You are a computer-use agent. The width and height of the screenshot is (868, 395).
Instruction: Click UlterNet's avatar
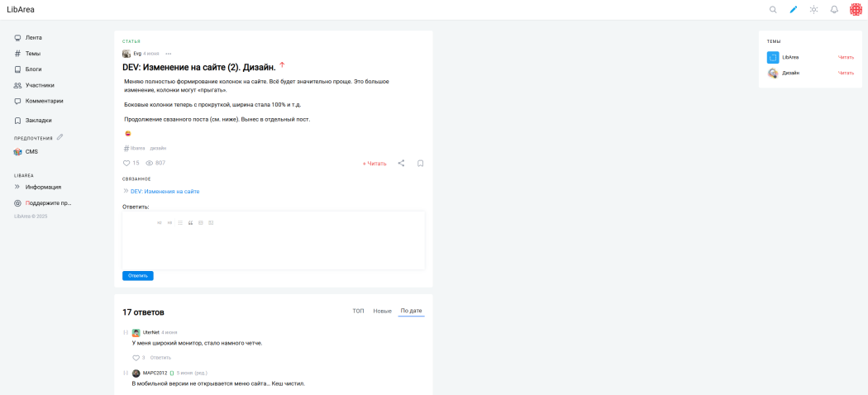click(x=136, y=333)
